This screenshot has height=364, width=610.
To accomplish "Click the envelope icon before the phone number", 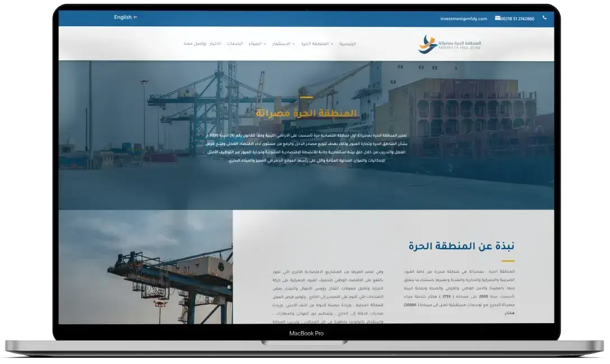I will tap(497, 18).
